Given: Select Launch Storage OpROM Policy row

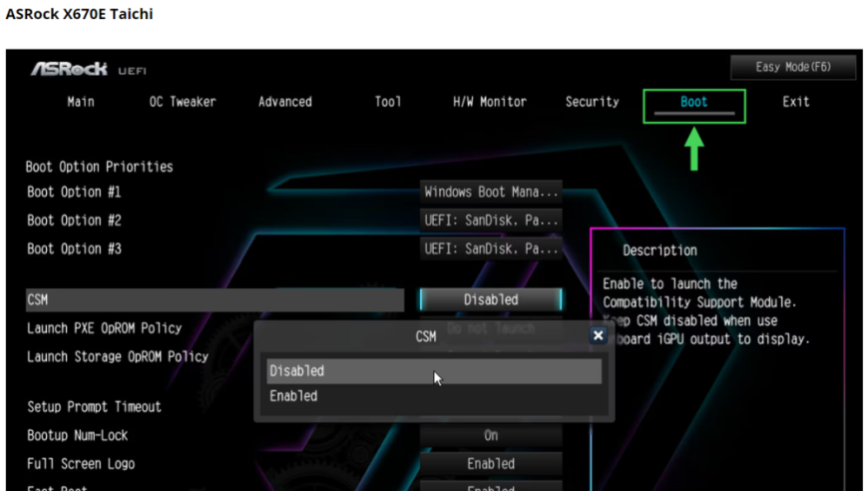Looking at the screenshot, I should coord(118,356).
